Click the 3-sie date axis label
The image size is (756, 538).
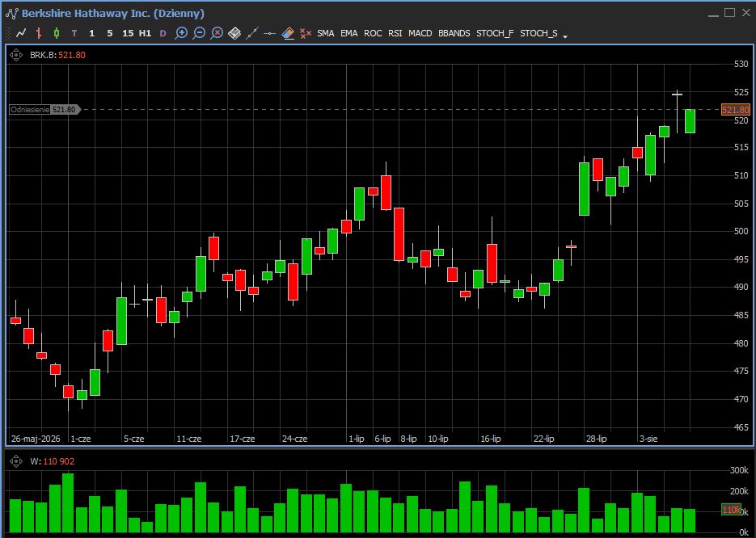click(x=648, y=439)
